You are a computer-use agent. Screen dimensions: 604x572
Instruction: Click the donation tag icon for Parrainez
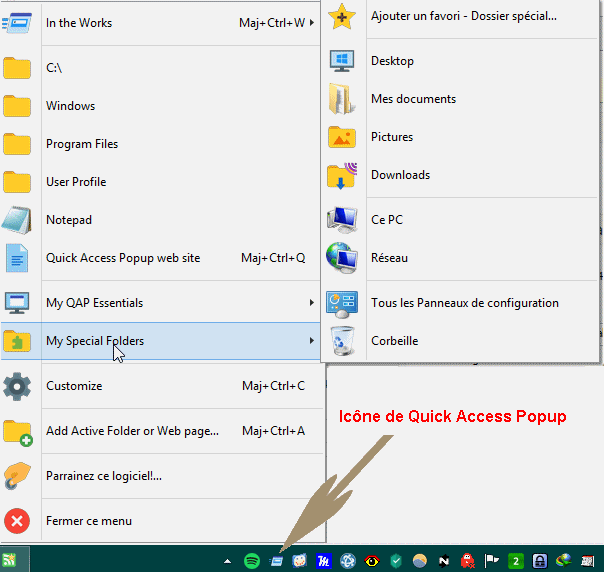point(17,476)
